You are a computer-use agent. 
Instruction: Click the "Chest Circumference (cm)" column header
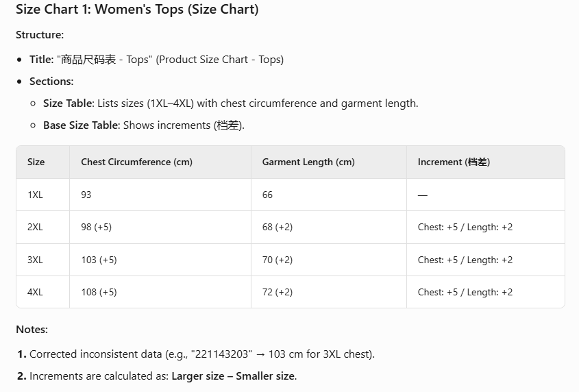[x=136, y=162]
